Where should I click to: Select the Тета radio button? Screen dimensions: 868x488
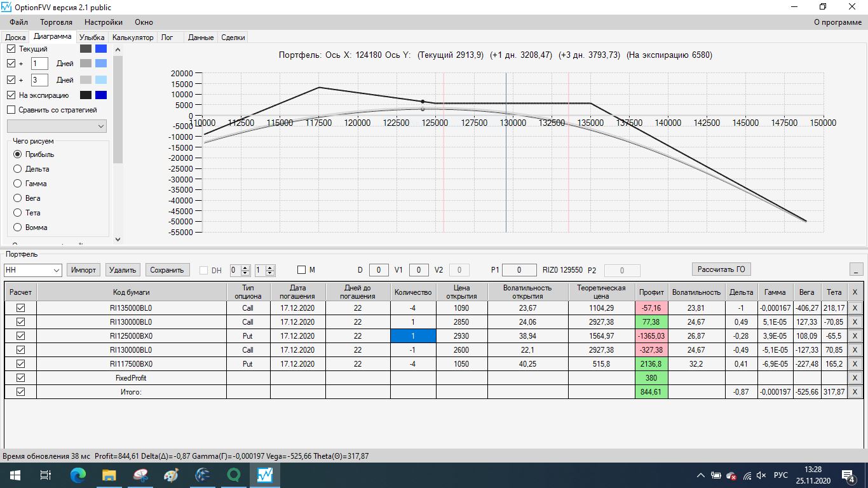coord(17,213)
